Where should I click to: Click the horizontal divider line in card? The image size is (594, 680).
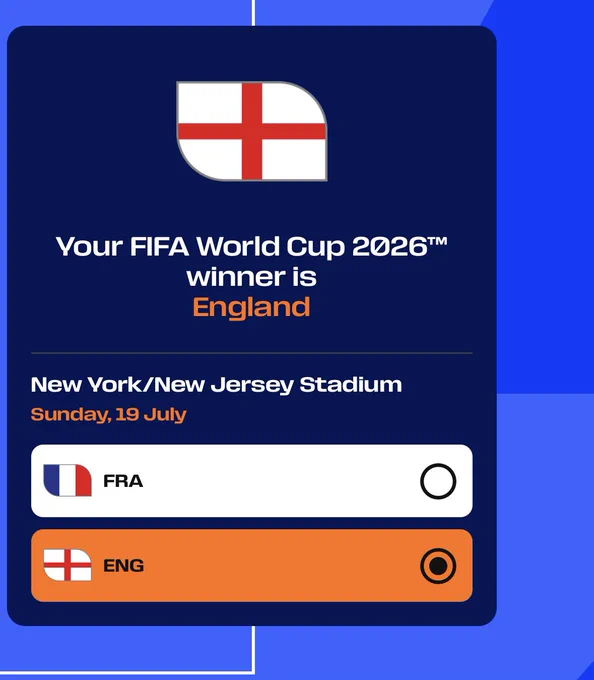point(252,353)
